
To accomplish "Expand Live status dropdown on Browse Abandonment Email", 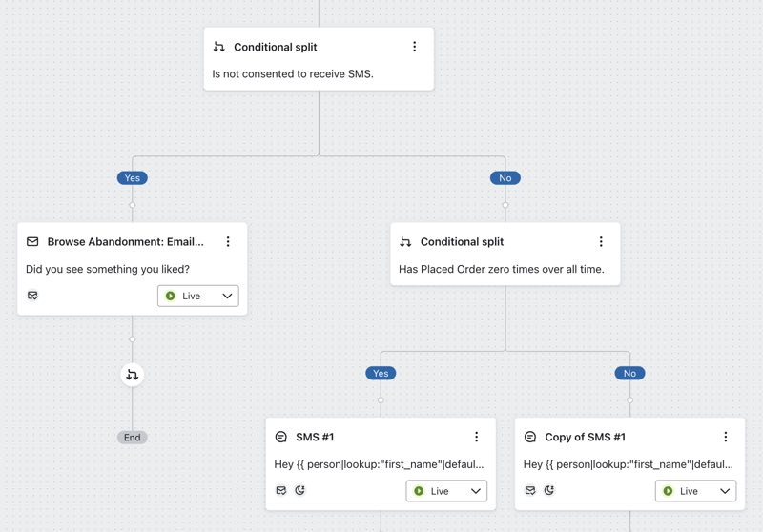I will pos(198,297).
